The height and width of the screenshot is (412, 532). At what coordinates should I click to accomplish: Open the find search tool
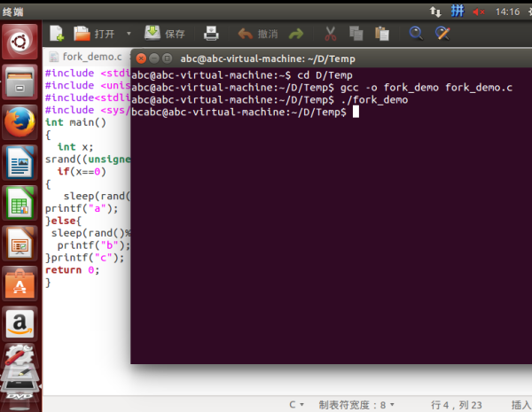(x=416, y=34)
